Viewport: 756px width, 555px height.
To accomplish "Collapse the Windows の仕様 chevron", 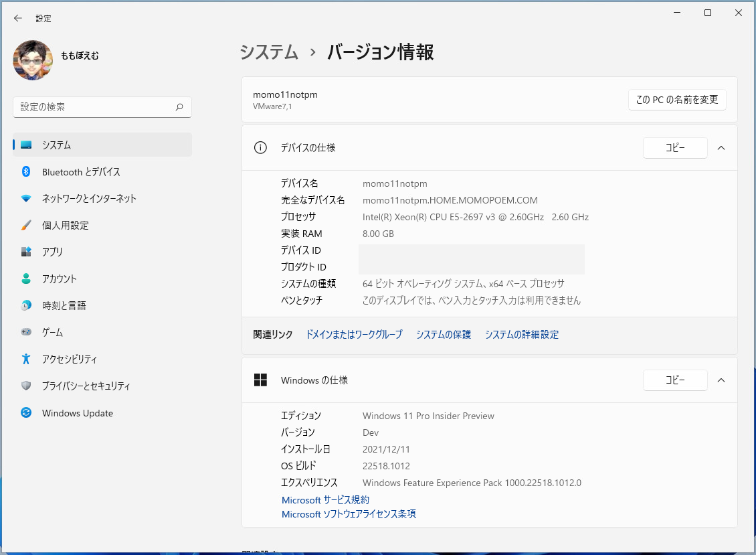I will (721, 380).
